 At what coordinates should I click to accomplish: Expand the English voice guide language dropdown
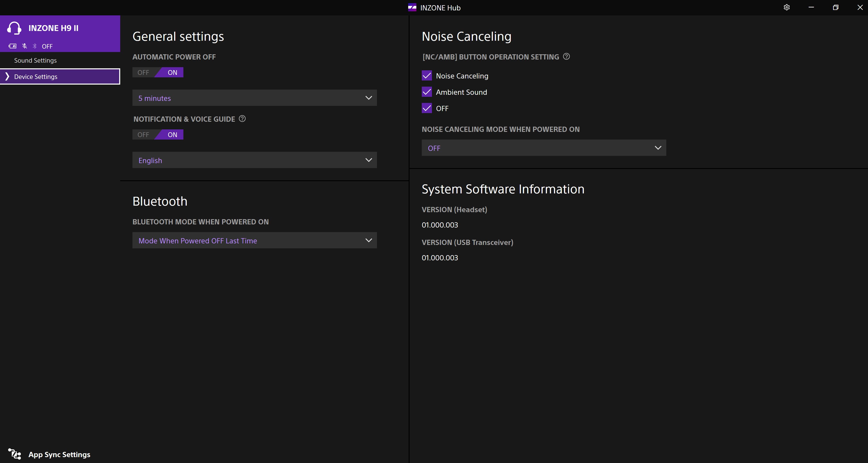tap(254, 160)
